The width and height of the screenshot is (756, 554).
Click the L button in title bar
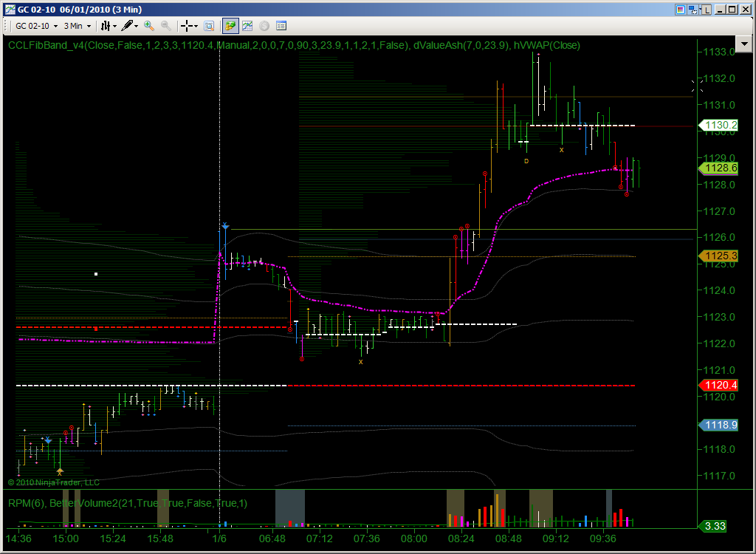[707, 10]
